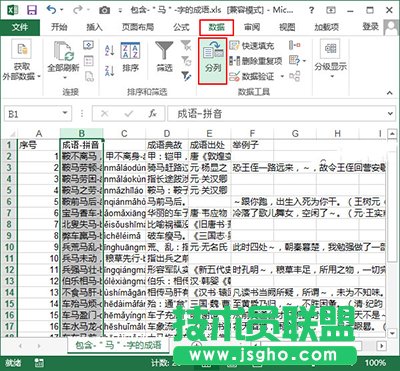This screenshot has width=400, height=371.
Task: Click the Connections icon beside Refresh All
Action: [x=88, y=45]
